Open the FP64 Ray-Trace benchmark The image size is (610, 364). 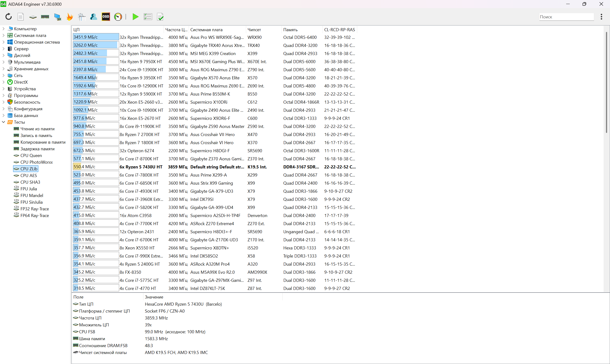(x=34, y=215)
